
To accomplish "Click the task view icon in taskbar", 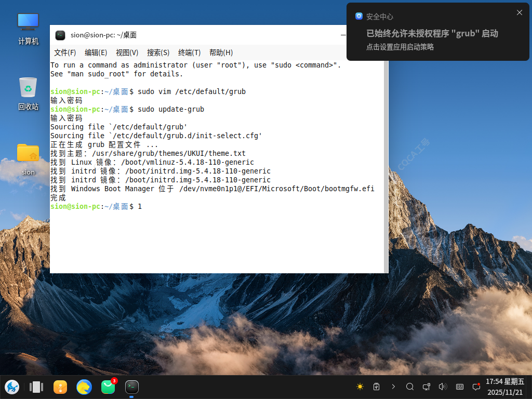I will (x=36, y=387).
